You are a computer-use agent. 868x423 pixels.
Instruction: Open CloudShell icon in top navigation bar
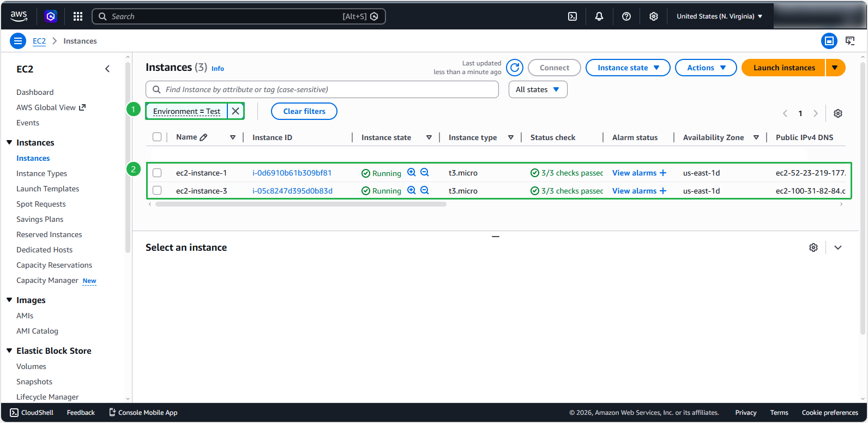[x=572, y=16]
